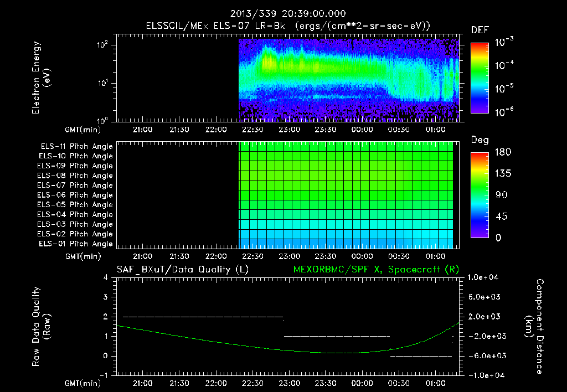This screenshot has height=392, width=567.
Task: Click the '45' degree tick label
Action: pyautogui.click(x=502, y=216)
